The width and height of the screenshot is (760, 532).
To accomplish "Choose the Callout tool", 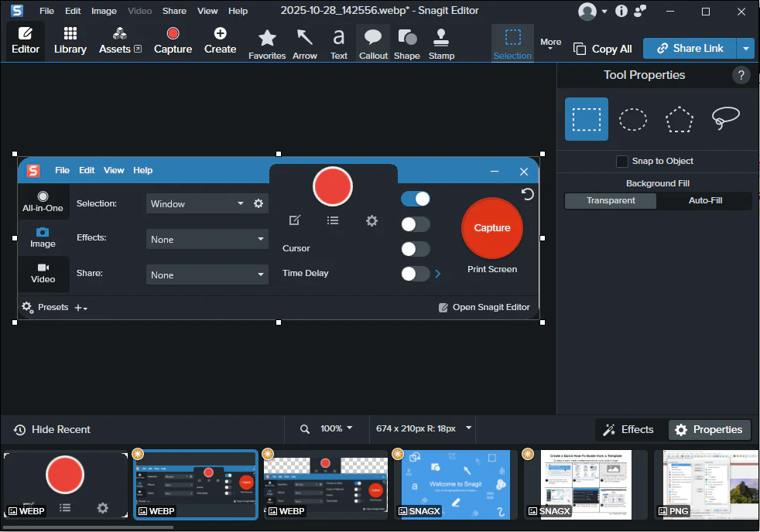I will [373, 43].
